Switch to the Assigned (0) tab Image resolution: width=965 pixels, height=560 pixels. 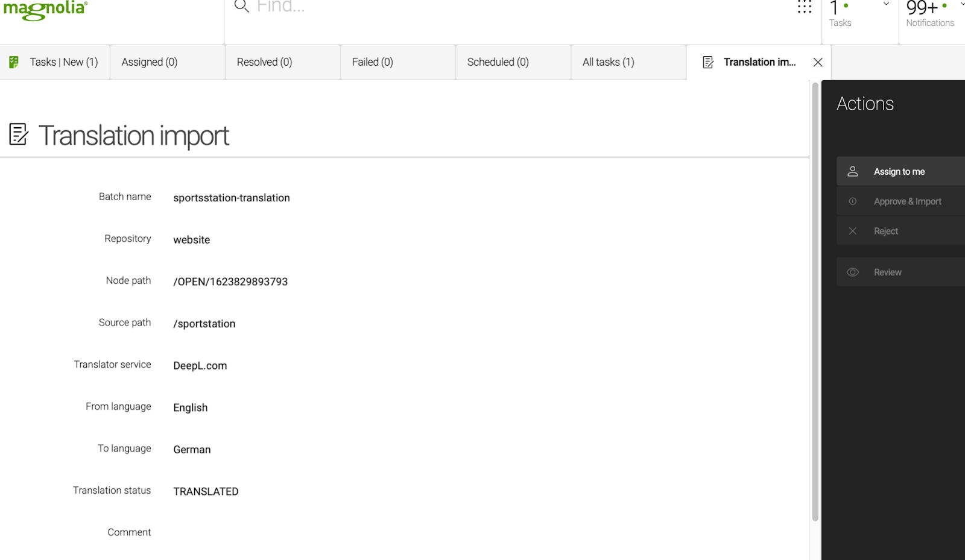click(x=150, y=62)
